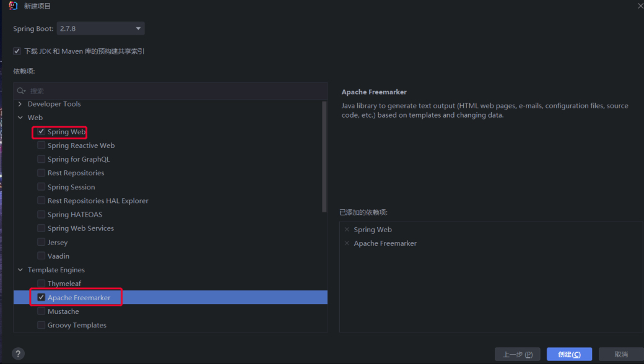Click the Spring Reactive Web label

81,145
